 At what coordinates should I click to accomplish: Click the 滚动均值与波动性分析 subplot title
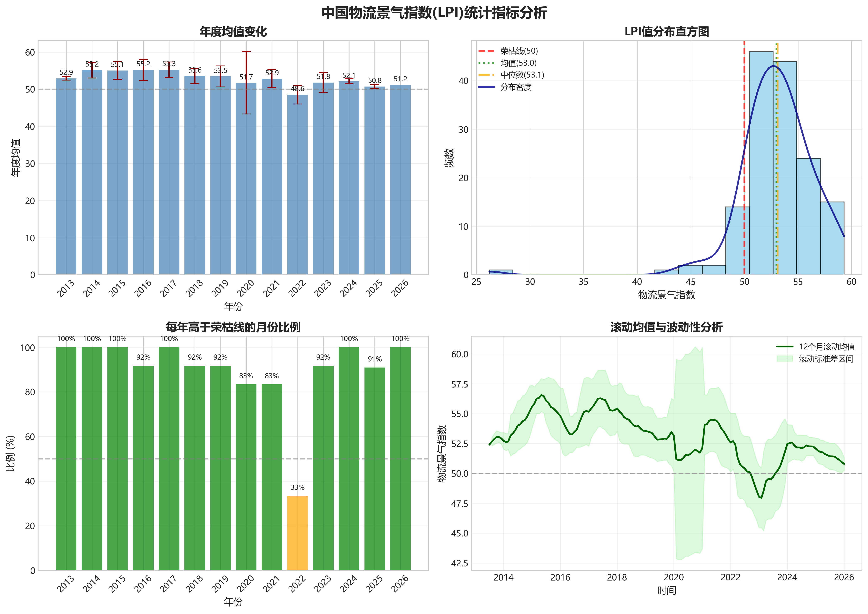click(666, 327)
